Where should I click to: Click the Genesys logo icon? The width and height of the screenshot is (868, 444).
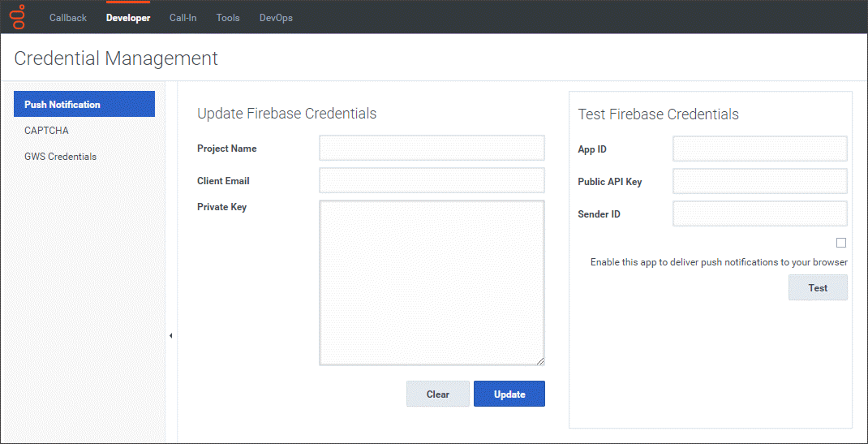pos(18,17)
